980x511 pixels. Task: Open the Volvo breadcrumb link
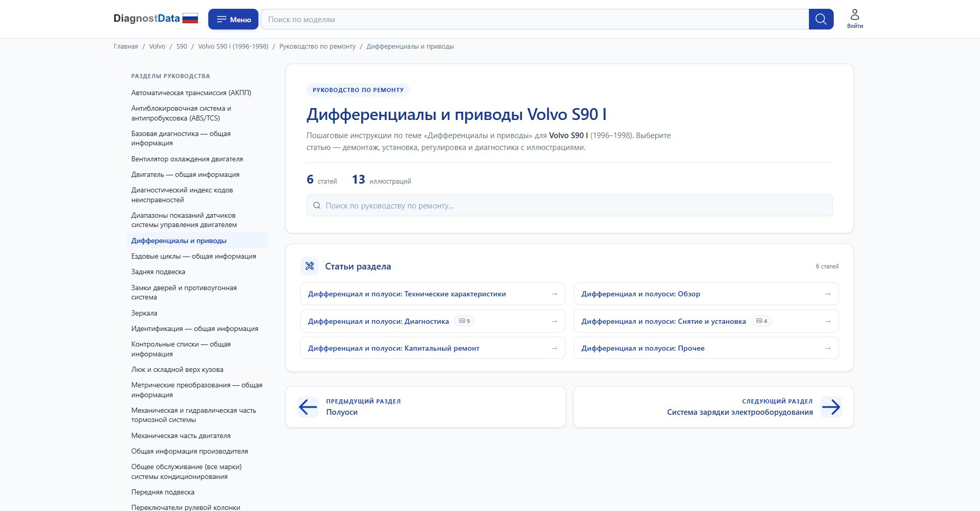pyautogui.click(x=157, y=47)
